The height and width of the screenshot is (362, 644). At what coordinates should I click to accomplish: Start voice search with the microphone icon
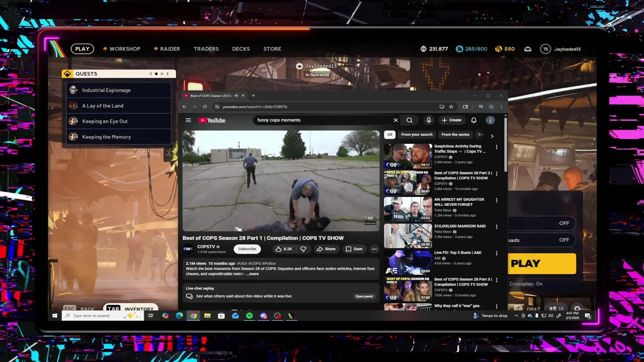(x=429, y=120)
